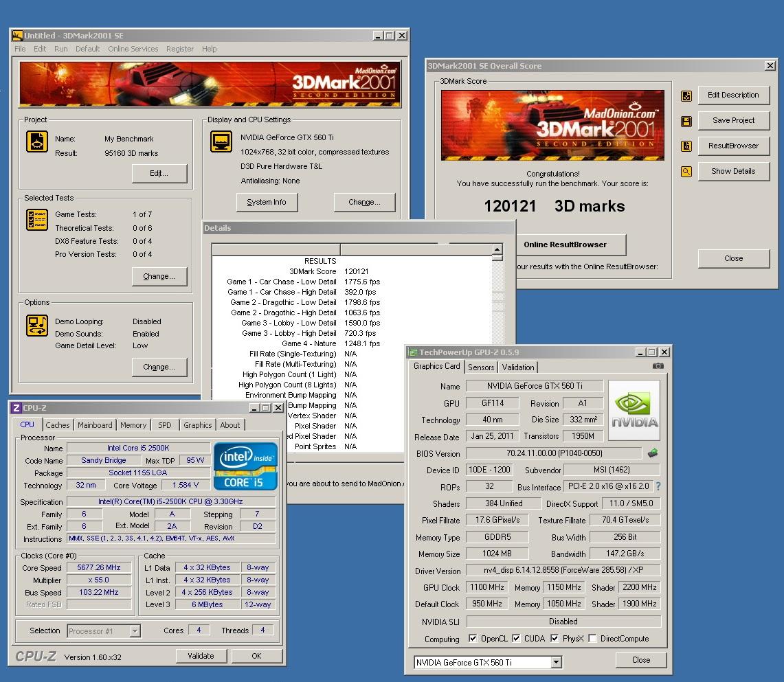Select the CPU tab in CPU-Z
The height and width of the screenshot is (682, 784).
tap(27, 424)
